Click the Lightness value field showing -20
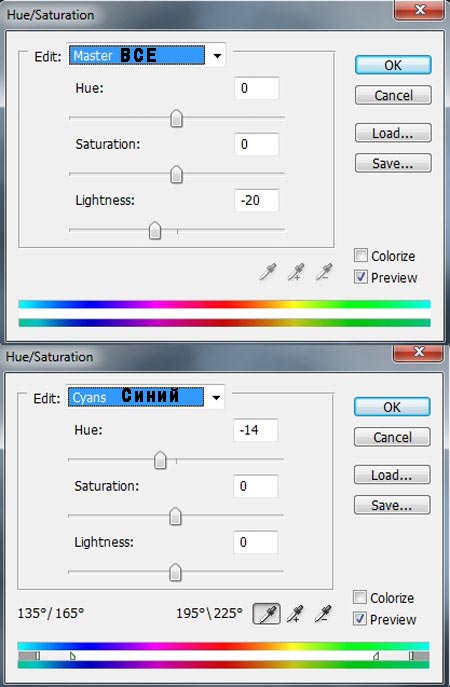The width and height of the screenshot is (450, 687). click(x=257, y=201)
